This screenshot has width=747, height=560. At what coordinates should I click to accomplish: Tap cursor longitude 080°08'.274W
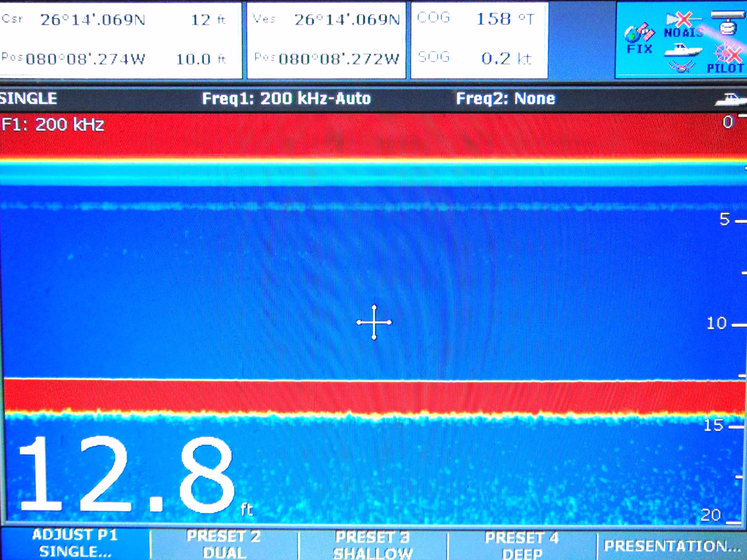pyautogui.click(x=85, y=59)
